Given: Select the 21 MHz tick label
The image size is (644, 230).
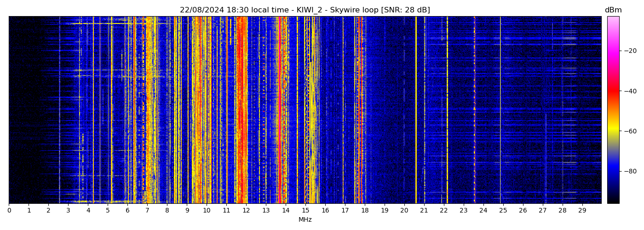Looking at the screenshot, I should pyautogui.click(x=424, y=210).
